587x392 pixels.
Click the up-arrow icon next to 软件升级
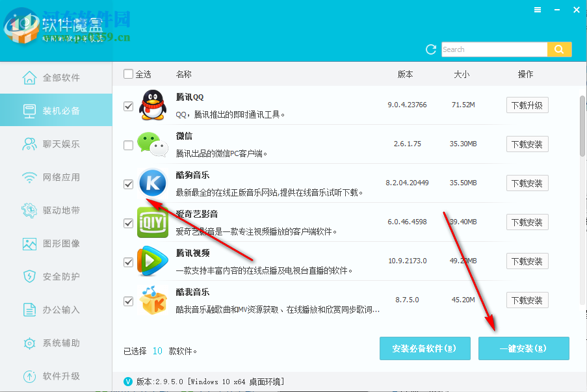(29, 376)
